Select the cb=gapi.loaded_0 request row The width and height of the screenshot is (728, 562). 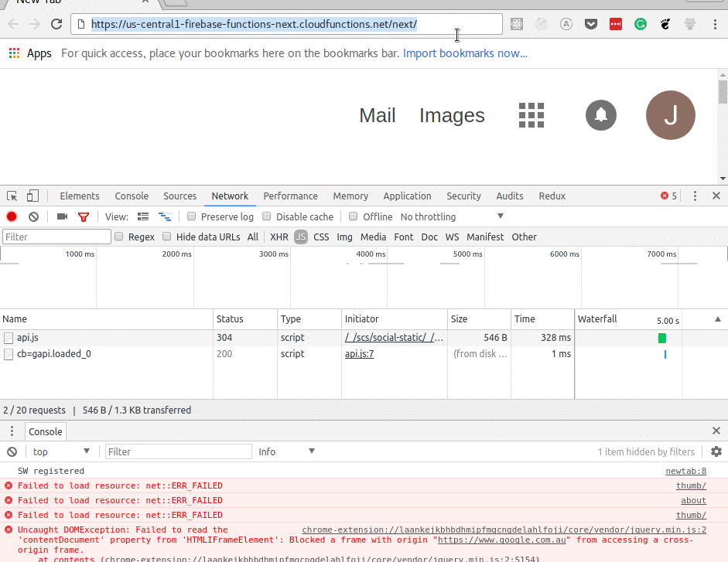(364, 354)
